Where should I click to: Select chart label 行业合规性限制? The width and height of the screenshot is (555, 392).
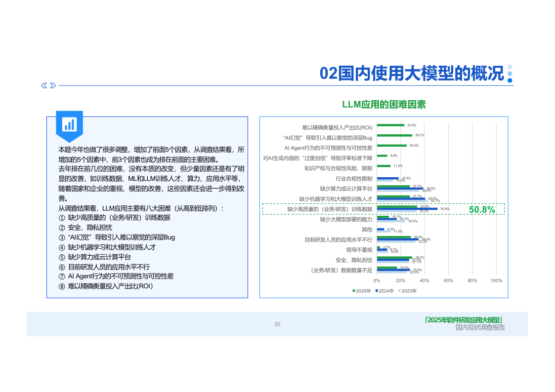pos(354,179)
